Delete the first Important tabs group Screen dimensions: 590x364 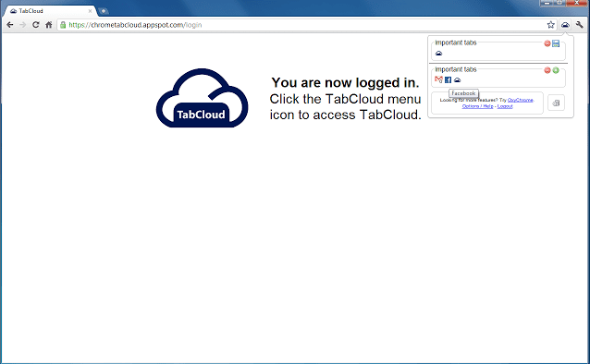pyautogui.click(x=547, y=43)
